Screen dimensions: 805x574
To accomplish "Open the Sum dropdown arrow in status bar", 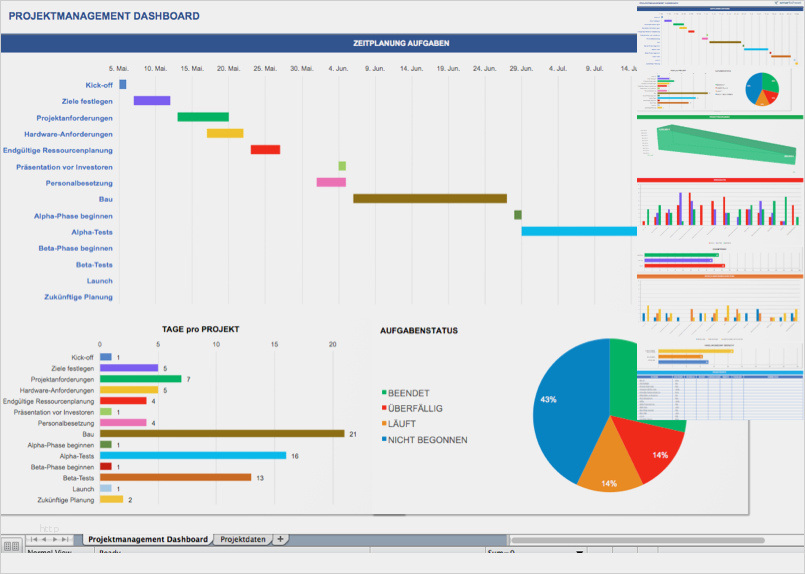I will (x=579, y=552).
